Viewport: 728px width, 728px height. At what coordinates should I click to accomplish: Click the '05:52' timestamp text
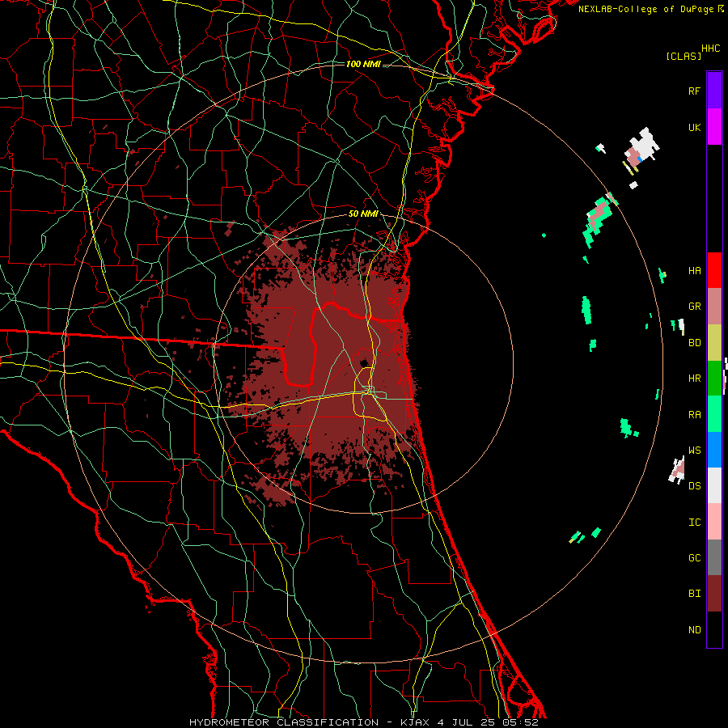pyautogui.click(x=518, y=722)
